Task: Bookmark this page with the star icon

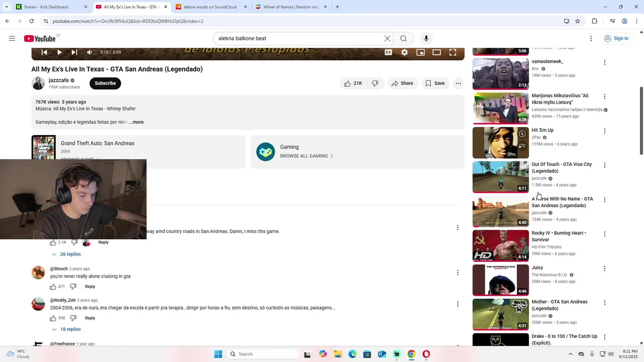Action: tap(578, 21)
